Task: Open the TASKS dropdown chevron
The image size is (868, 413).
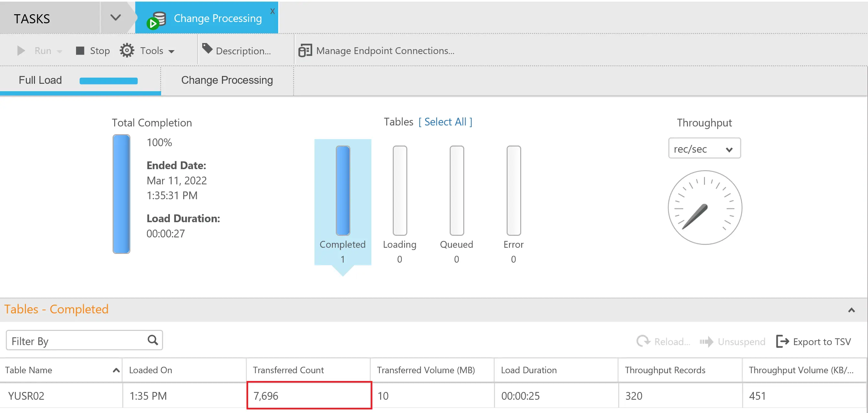Action: (115, 17)
